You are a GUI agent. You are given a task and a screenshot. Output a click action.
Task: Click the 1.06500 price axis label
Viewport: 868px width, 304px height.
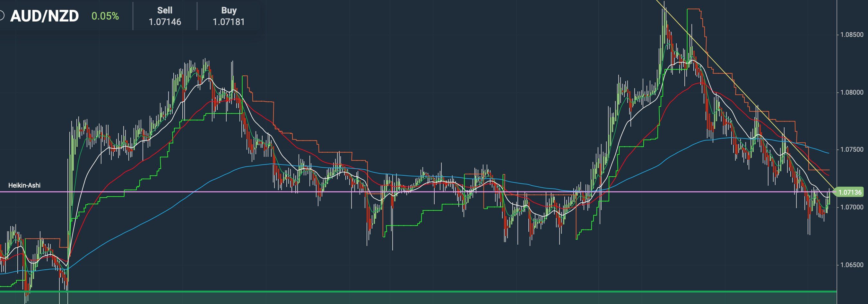852,265
